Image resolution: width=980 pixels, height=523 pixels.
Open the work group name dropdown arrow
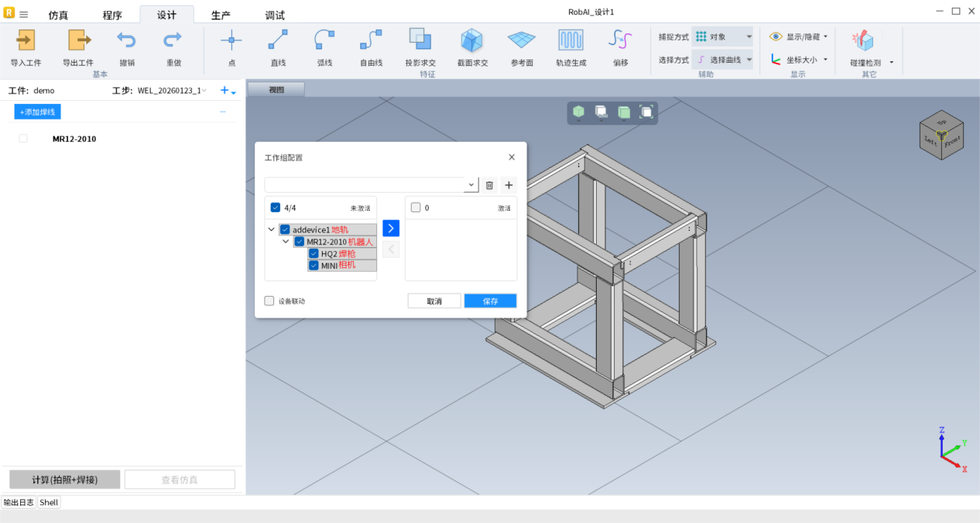pyautogui.click(x=471, y=185)
